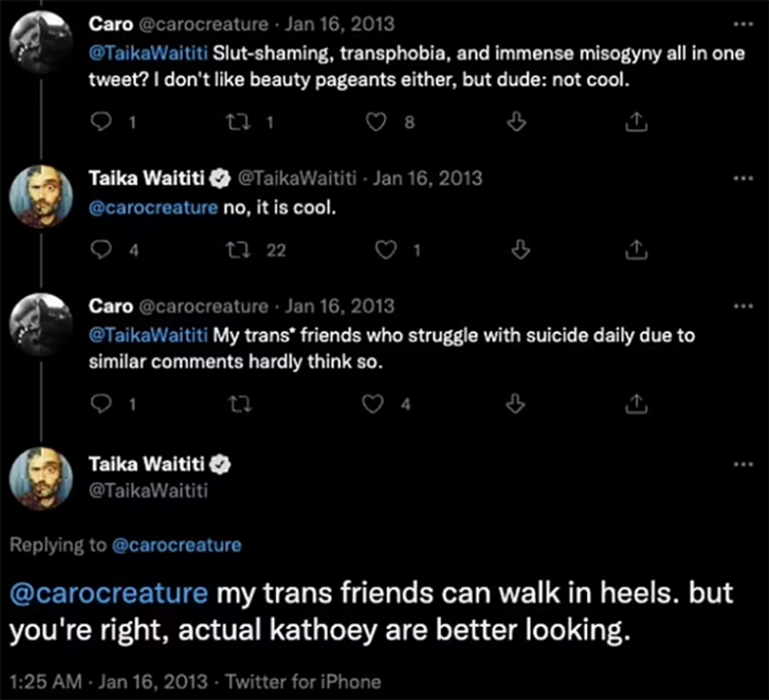Open the 1:25 AM Jan 16, 2013 timestamp
This screenshot has width=769, height=700.
tap(108, 681)
